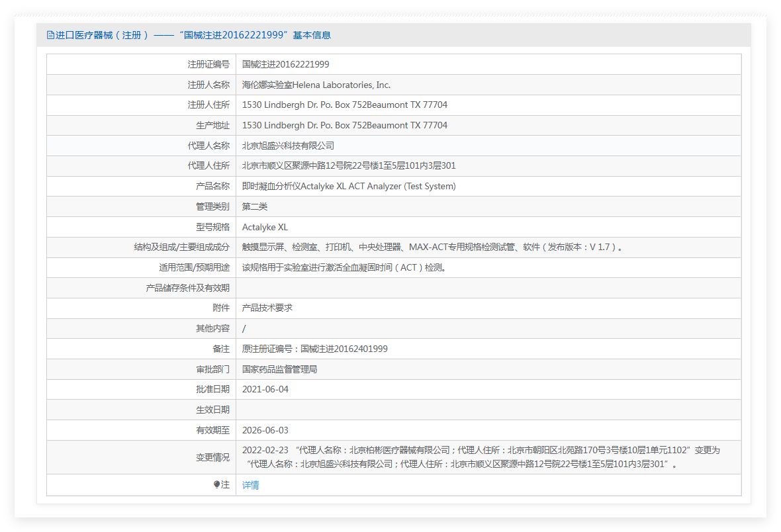Click the 注册证编号 label
Image resolution: width=781 pixels, height=532 pixels.
(208, 64)
